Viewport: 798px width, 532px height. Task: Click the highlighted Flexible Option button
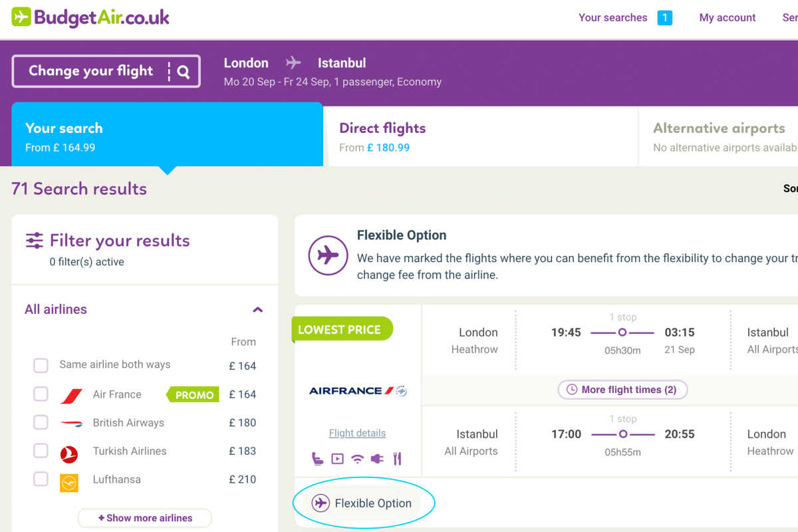[x=364, y=503]
